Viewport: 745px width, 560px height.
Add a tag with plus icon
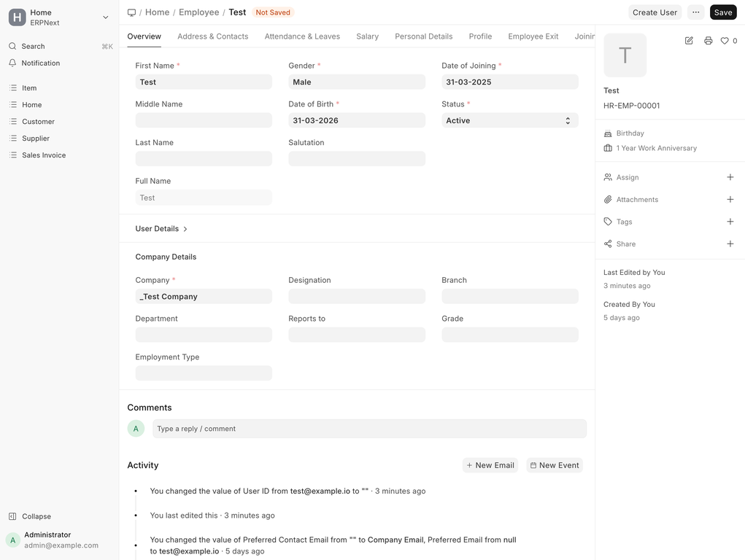730,222
